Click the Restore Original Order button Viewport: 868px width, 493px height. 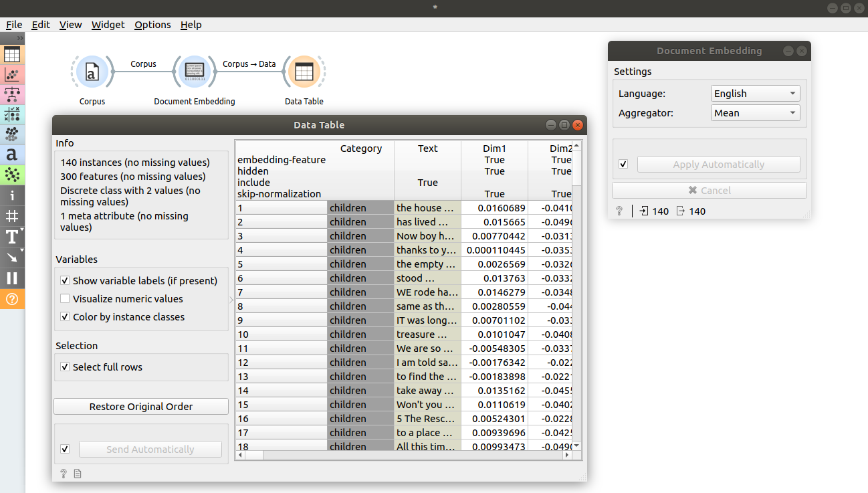(x=141, y=407)
